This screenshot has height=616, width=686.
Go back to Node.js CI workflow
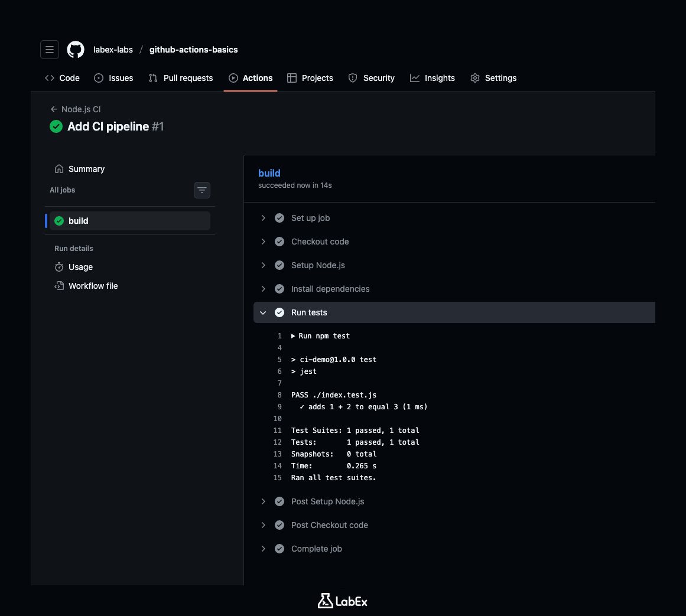[76, 109]
